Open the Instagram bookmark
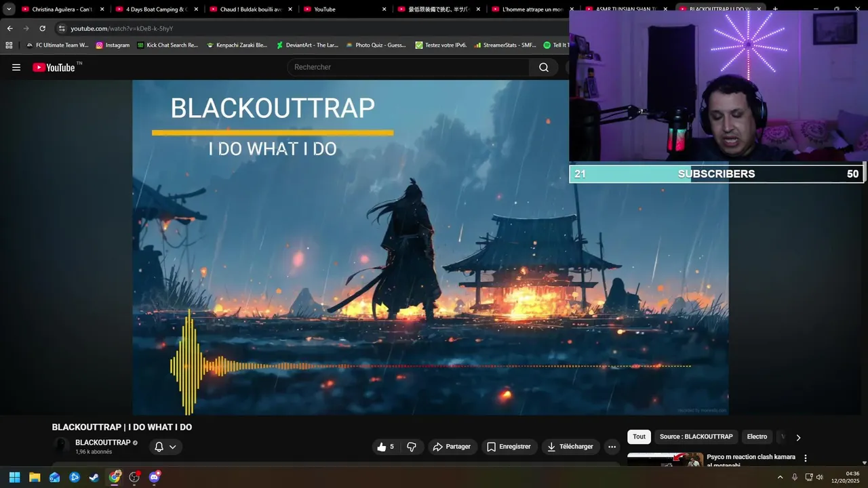This screenshot has height=488, width=868. click(113, 45)
